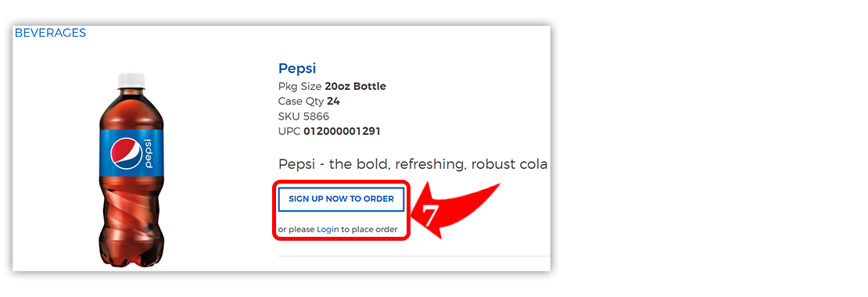868x297 pixels.
Task: Click the Case Qty 24 text
Action: (x=309, y=101)
